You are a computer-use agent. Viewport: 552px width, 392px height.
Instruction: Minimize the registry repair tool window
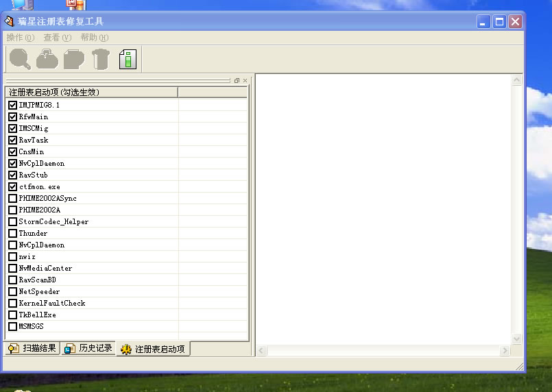(483, 22)
